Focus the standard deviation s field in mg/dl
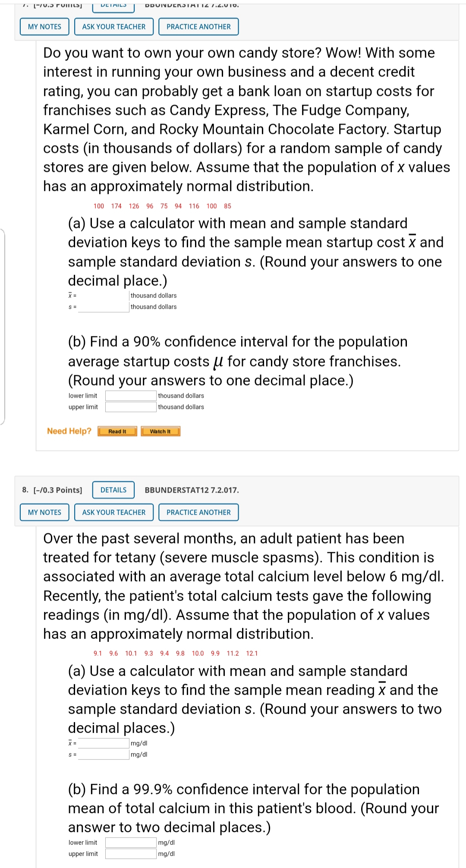The width and height of the screenshot is (466, 868). point(104,754)
